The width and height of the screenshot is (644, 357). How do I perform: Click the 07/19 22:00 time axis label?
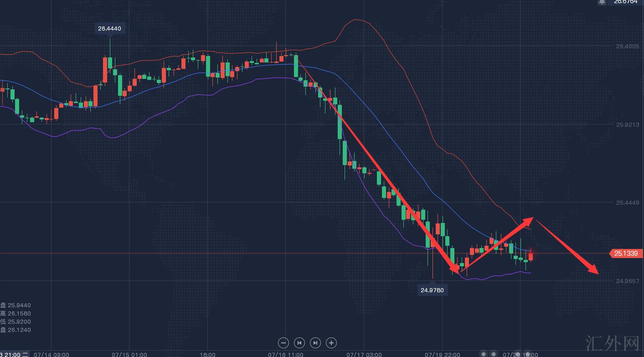(x=443, y=354)
